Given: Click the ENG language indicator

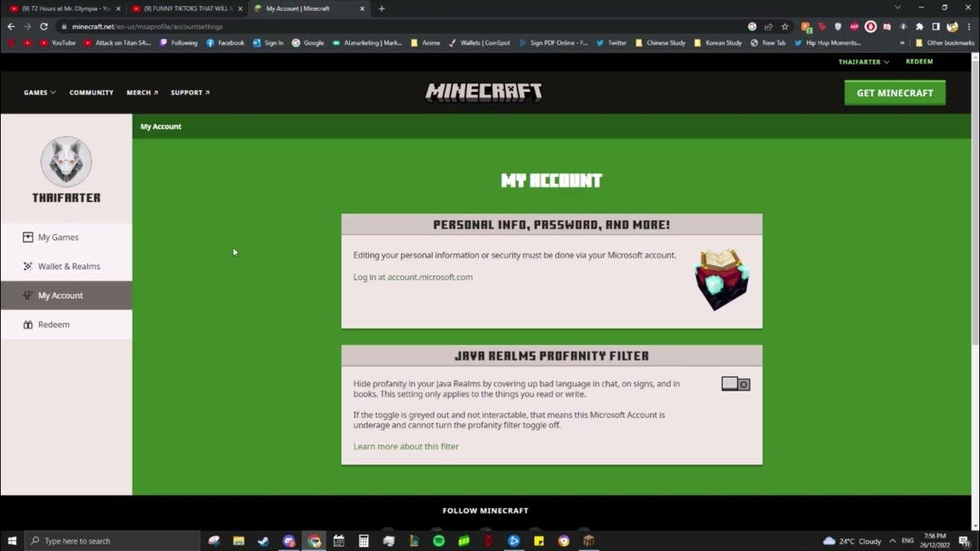Looking at the screenshot, I should point(908,541).
